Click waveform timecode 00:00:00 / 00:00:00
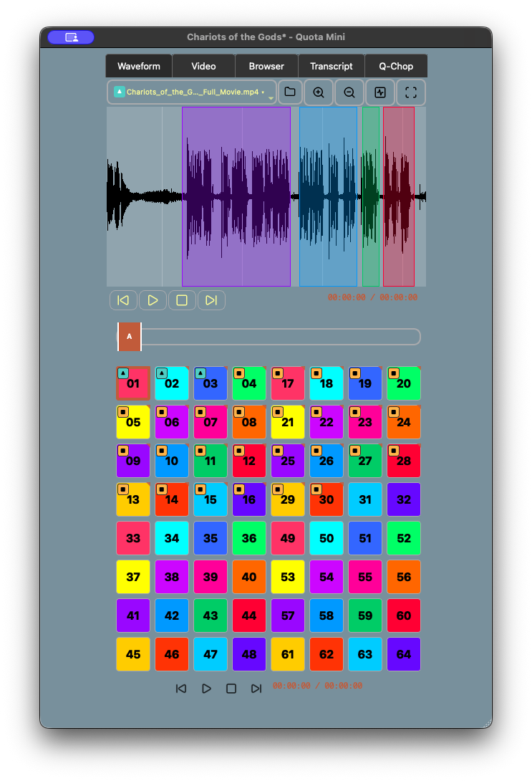This screenshot has width=532, height=781. (x=372, y=297)
